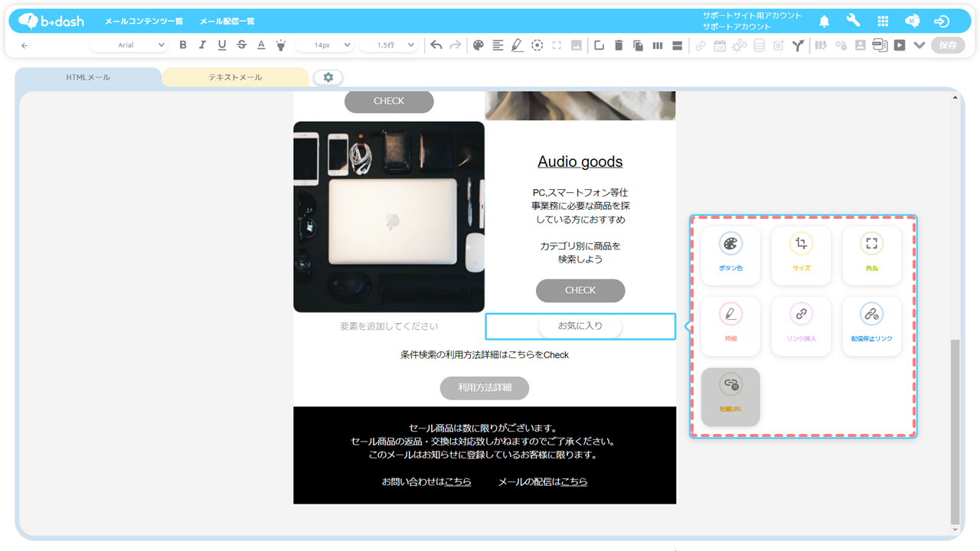Viewport: 980px width, 551px height.
Task: Open the リンク挿入 link insert option
Action: coord(801,326)
